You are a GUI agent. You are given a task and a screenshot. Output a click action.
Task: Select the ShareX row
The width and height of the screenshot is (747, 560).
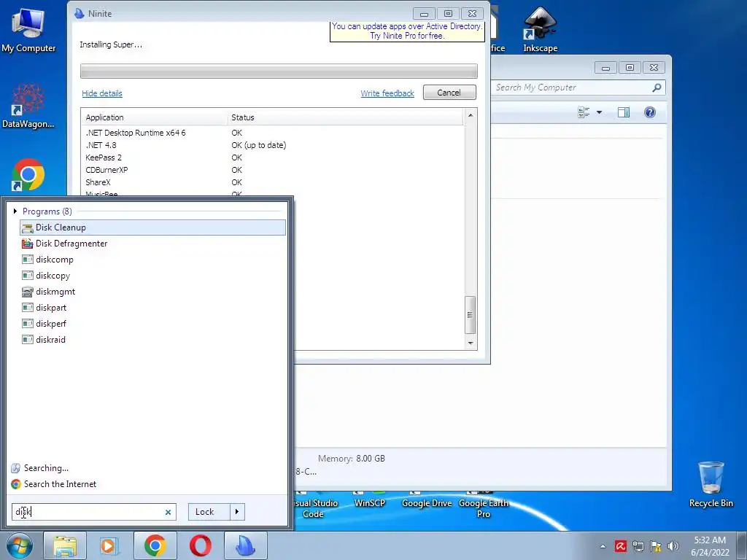pyautogui.click(x=272, y=182)
